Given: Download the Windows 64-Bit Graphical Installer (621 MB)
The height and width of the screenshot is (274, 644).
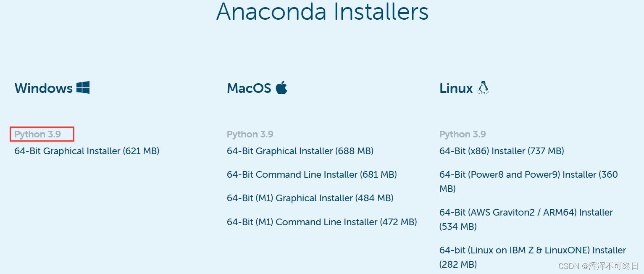Looking at the screenshot, I should 86,151.
